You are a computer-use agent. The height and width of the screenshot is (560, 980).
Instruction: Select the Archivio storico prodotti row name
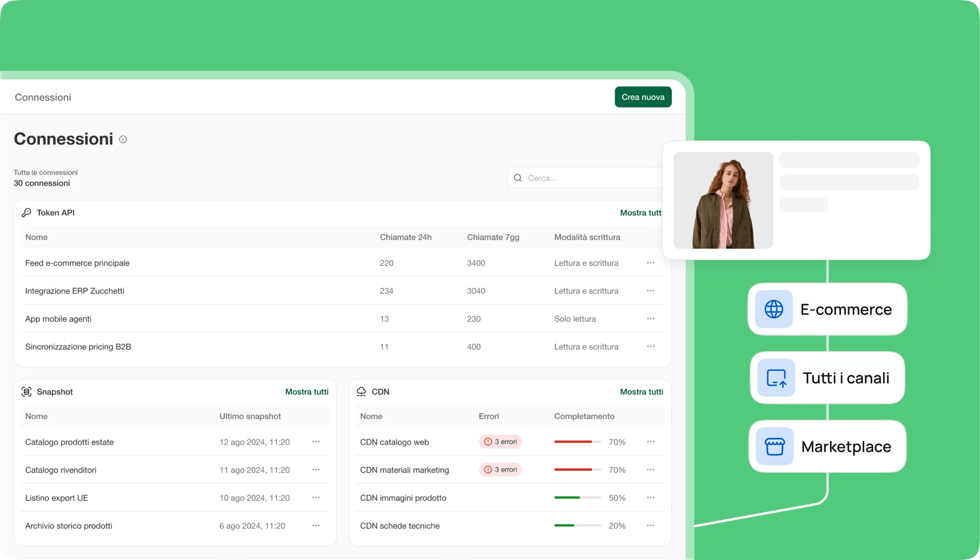click(x=69, y=526)
